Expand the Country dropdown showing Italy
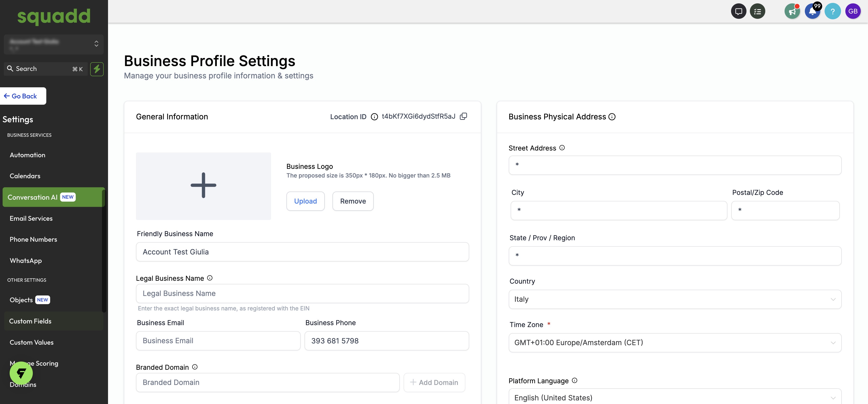This screenshot has width=868, height=404. (675, 299)
